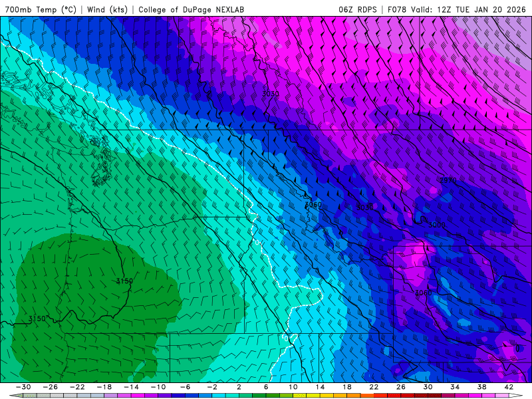Click the "College of DuPage NEXLAB" label
Viewport: 532px width, 399px height.
(x=191, y=9)
